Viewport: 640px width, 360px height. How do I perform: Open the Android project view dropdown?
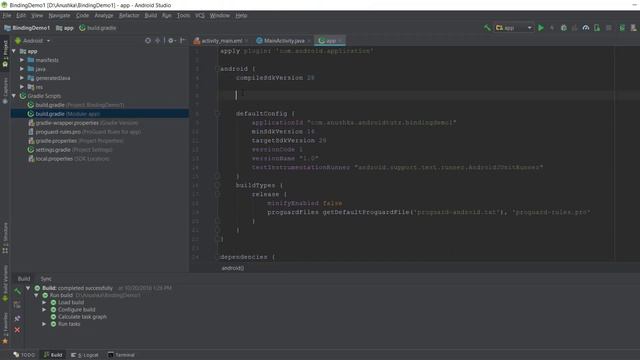pyautogui.click(x=33, y=41)
